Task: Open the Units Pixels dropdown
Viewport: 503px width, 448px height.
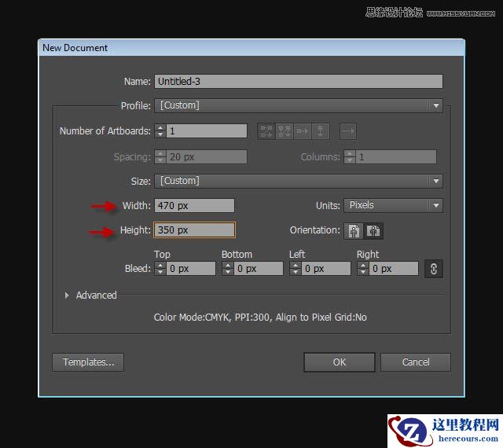Action: (x=393, y=205)
